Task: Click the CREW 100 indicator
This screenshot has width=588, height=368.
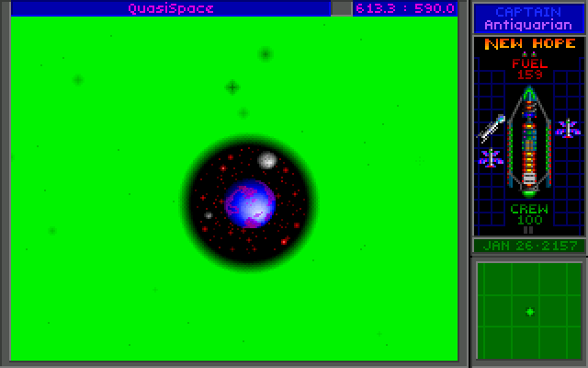Action: pyautogui.click(x=529, y=215)
